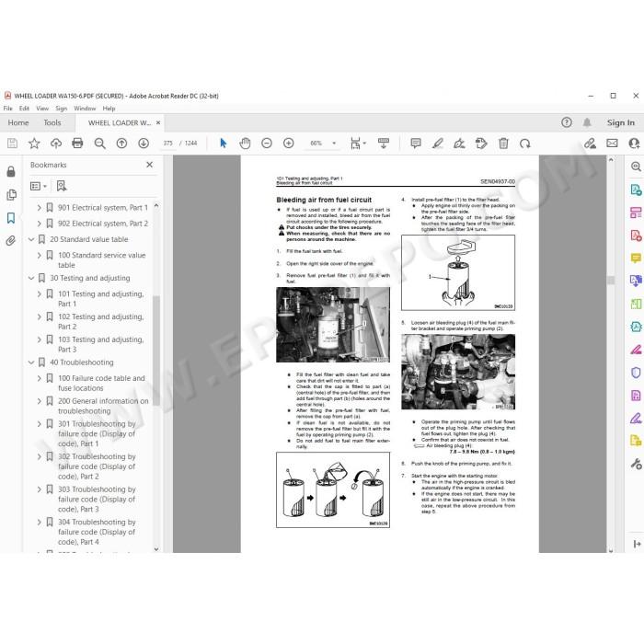Switch to the Tools tab
The image size is (644, 644).
pyautogui.click(x=52, y=122)
